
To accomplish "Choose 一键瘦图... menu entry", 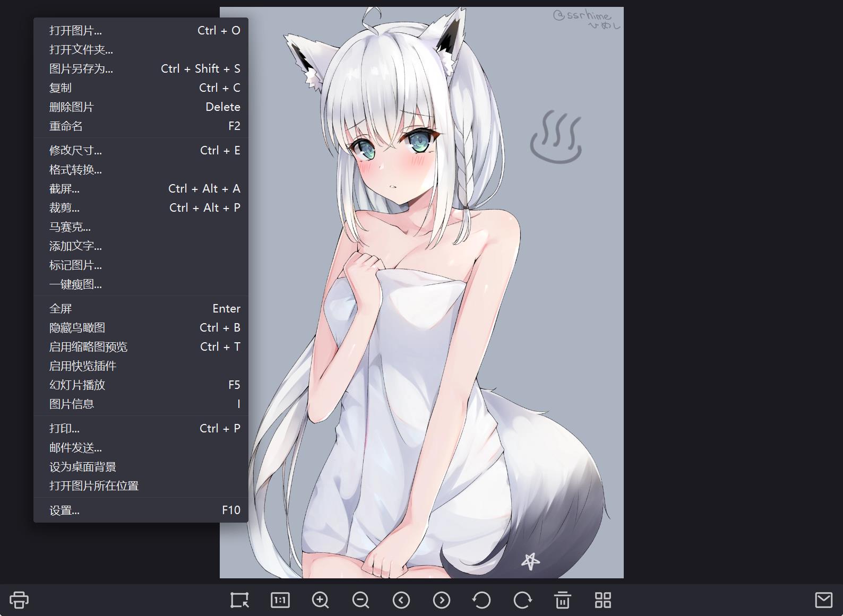I will click(141, 284).
